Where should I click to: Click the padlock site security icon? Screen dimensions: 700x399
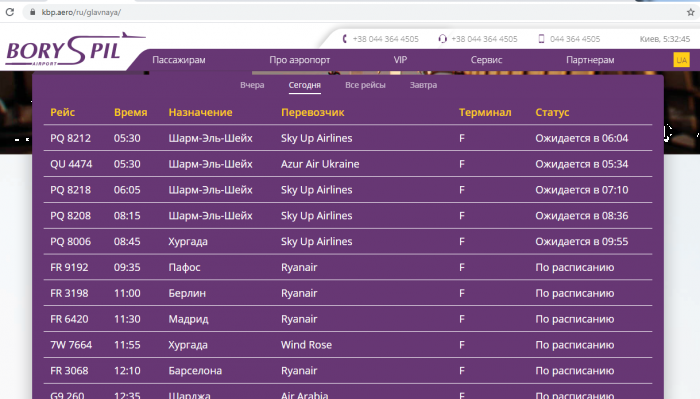click(32, 12)
